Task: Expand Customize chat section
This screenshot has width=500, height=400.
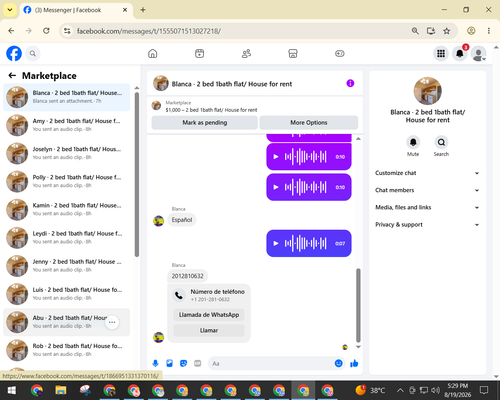Action: 427,173
